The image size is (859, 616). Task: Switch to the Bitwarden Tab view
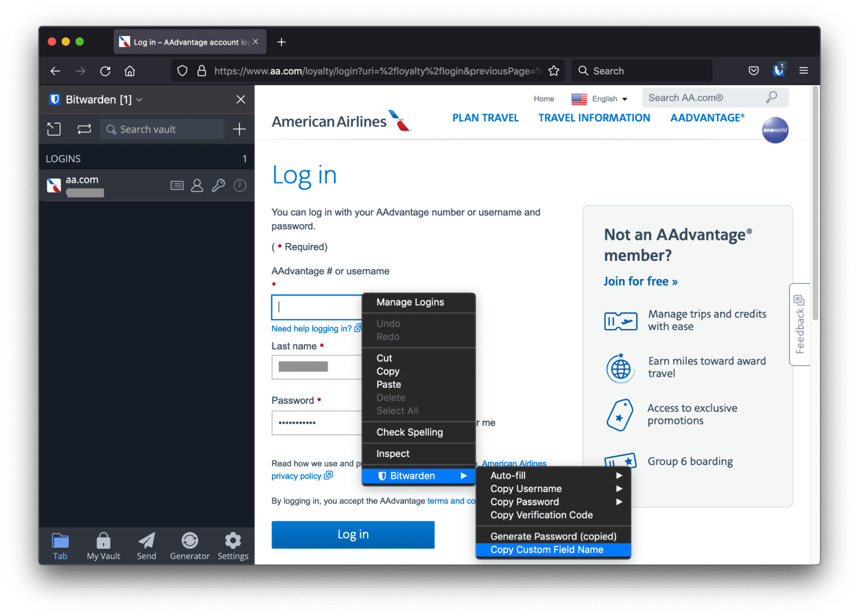[x=60, y=546]
